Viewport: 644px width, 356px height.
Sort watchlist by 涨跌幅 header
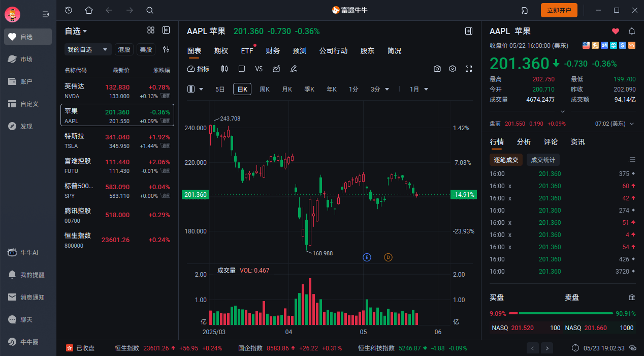(x=162, y=70)
